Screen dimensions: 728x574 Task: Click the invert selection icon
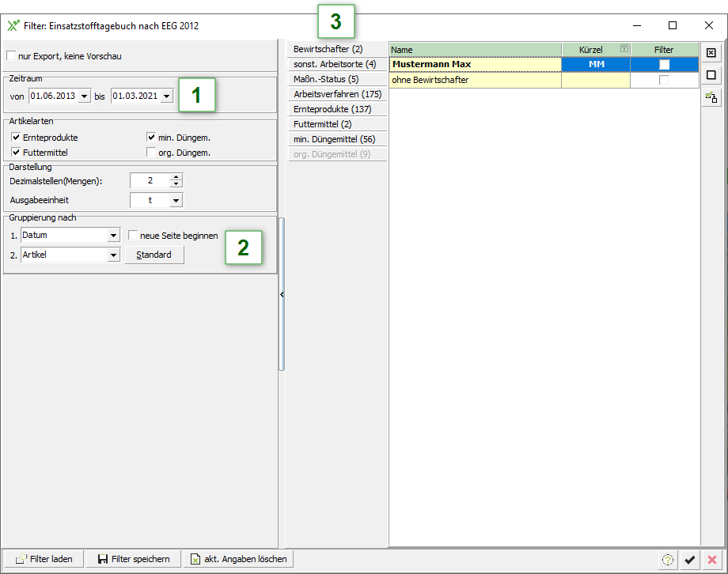pos(711,97)
